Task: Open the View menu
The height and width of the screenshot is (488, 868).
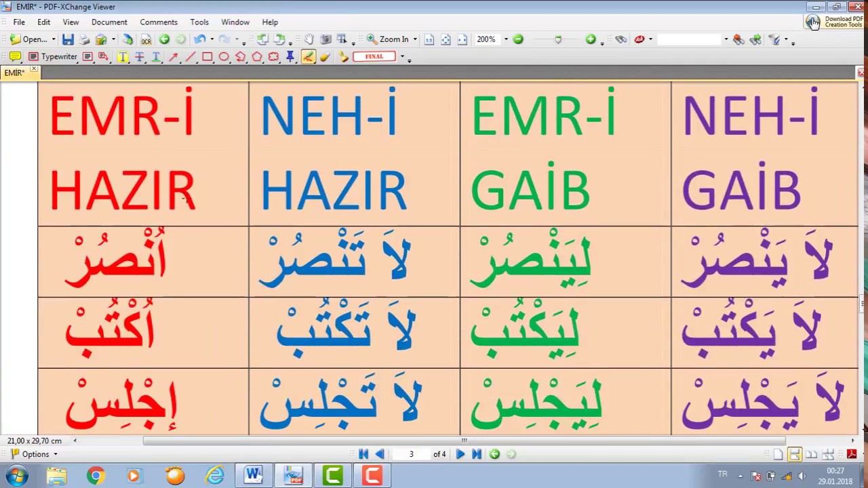Action: pos(71,22)
